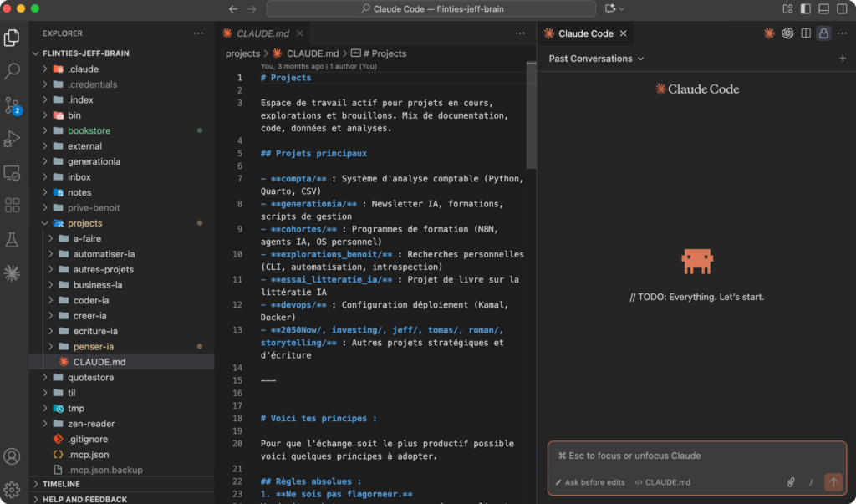The height and width of the screenshot is (504, 856).
Task: Click CLAUDE.md context chip in chat input
Action: coord(663,482)
